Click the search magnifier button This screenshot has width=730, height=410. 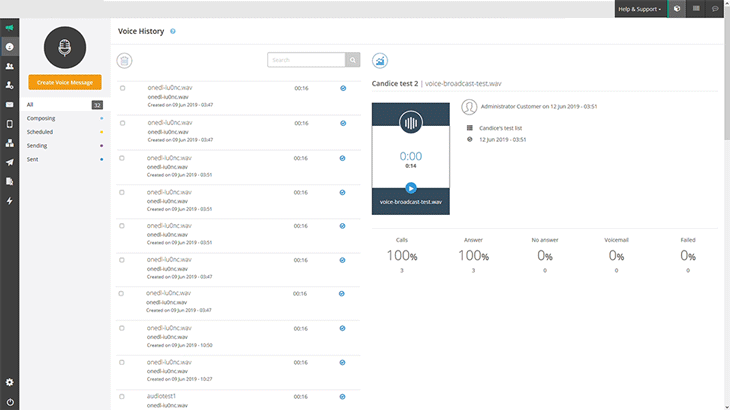pyautogui.click(x=352, y=60)
